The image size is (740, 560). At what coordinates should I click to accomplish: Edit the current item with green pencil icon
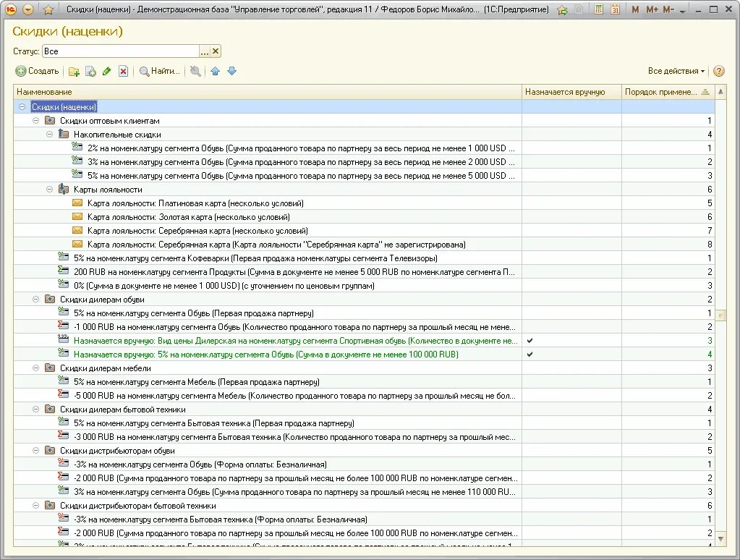(x=106, y=72)
